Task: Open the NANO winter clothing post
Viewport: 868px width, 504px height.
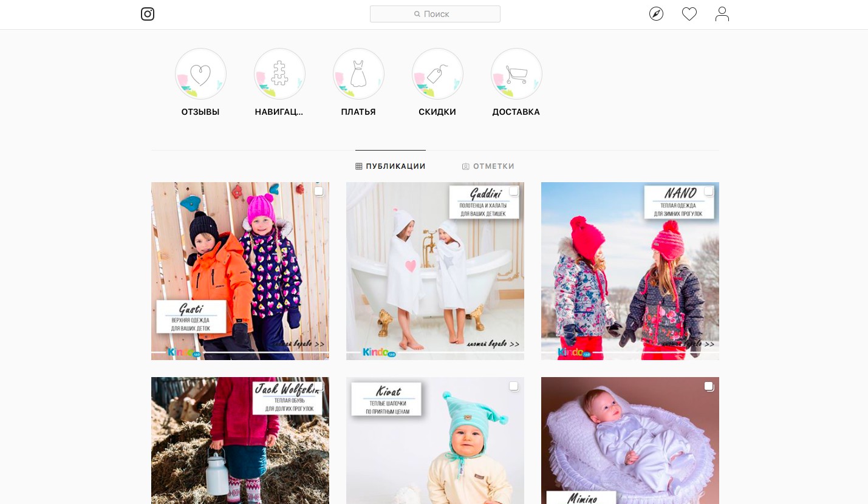Action: [630, 271]
